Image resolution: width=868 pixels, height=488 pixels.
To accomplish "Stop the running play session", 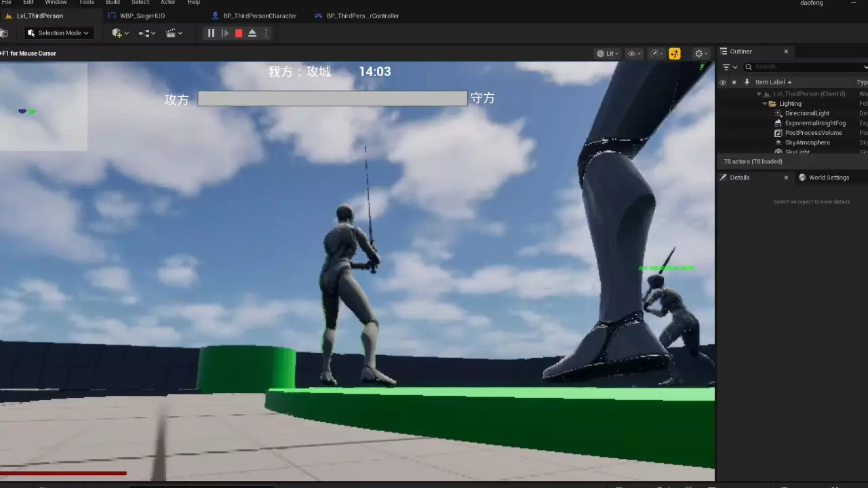I will [239, 33].
